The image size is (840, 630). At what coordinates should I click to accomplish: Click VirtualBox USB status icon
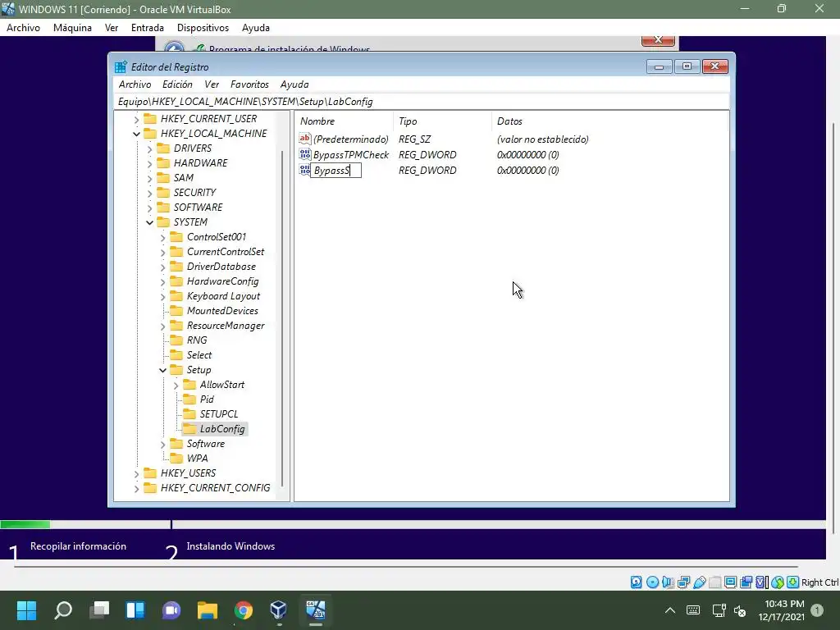(699, 582)
